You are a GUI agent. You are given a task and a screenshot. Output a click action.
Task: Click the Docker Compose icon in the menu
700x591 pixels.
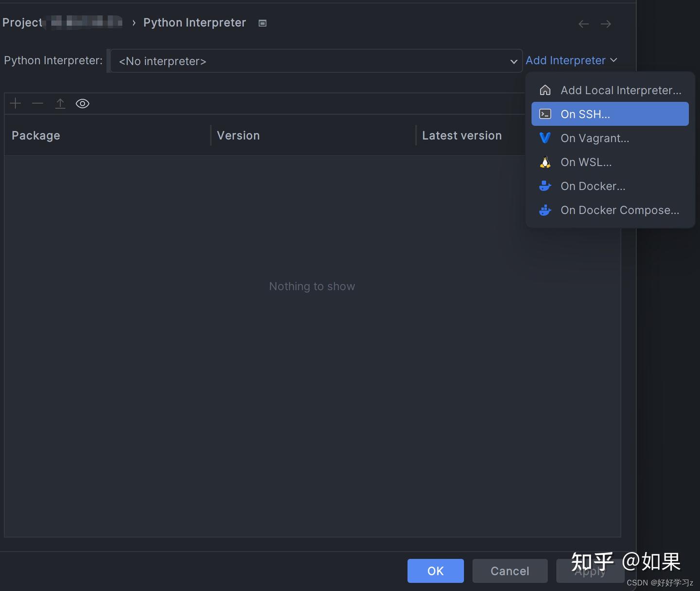[545, 210]
